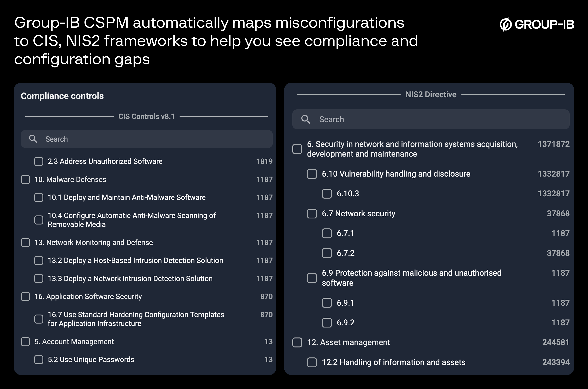
Task: Select the 16. Application Software Security checkbox
Action: [26, 296]
